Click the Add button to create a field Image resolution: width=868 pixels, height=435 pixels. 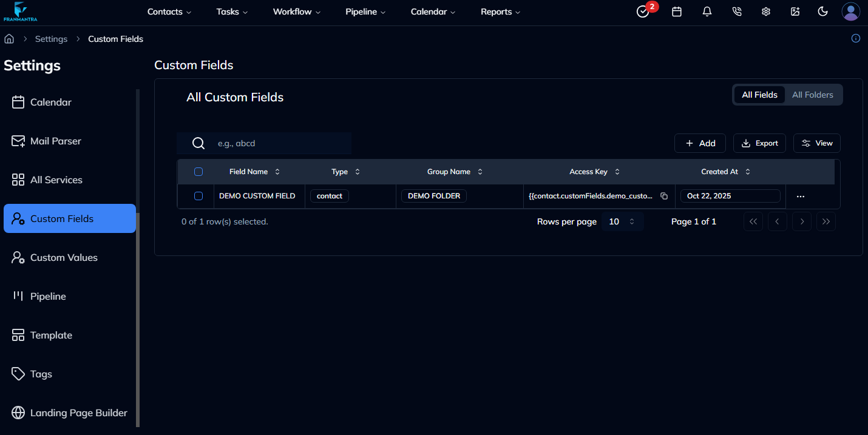tap(700, 143)
